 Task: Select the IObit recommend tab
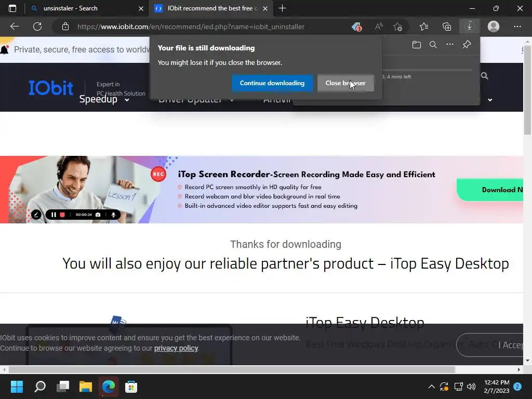(x=210, y=8)
